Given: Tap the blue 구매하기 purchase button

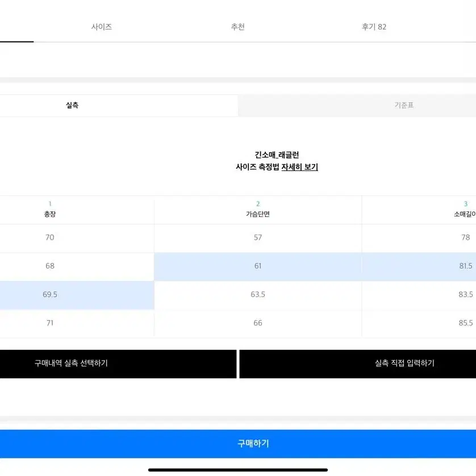Looking at the screenshot, I should [238, 444].
